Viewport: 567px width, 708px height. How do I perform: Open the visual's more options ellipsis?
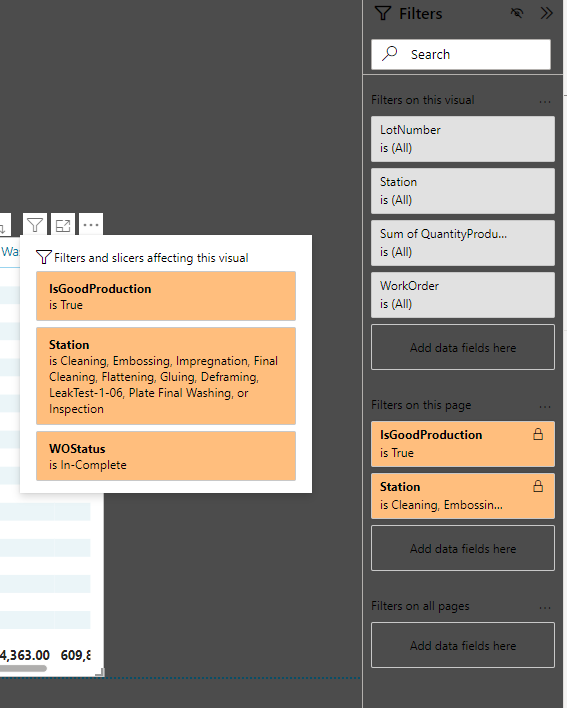pos(91,225)
